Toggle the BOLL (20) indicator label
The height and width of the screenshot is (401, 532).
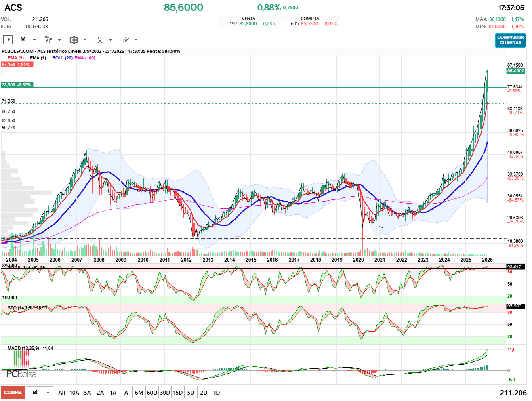(x=62, y=58)
